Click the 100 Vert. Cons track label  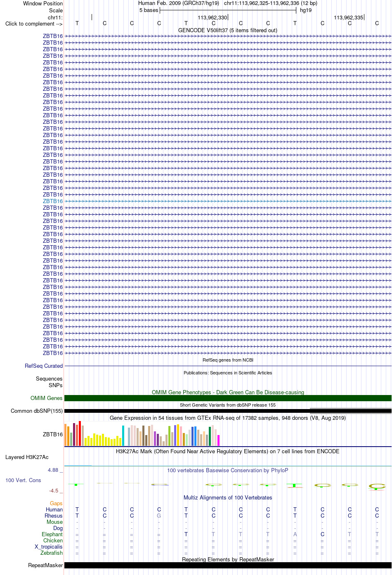tap(23, 480)
